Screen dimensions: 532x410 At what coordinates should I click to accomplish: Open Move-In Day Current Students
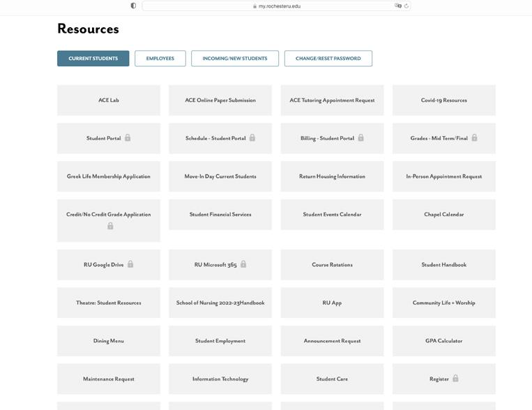(x=220, y=176)
